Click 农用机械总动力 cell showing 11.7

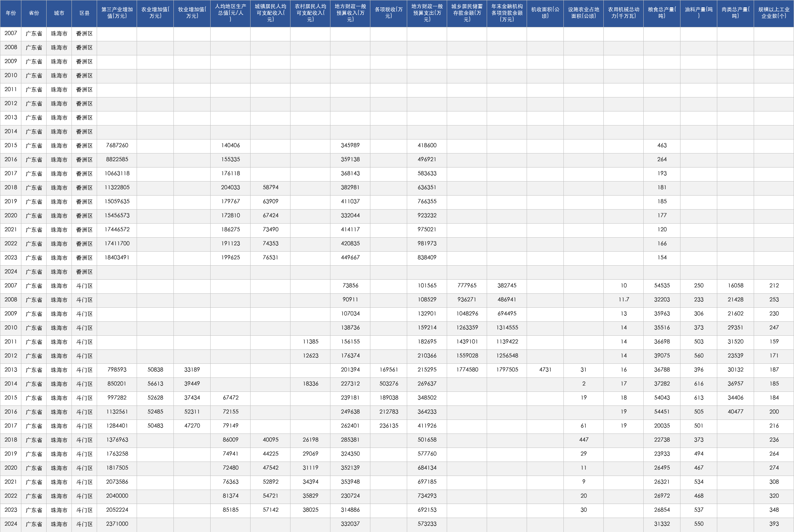[624, 300]
